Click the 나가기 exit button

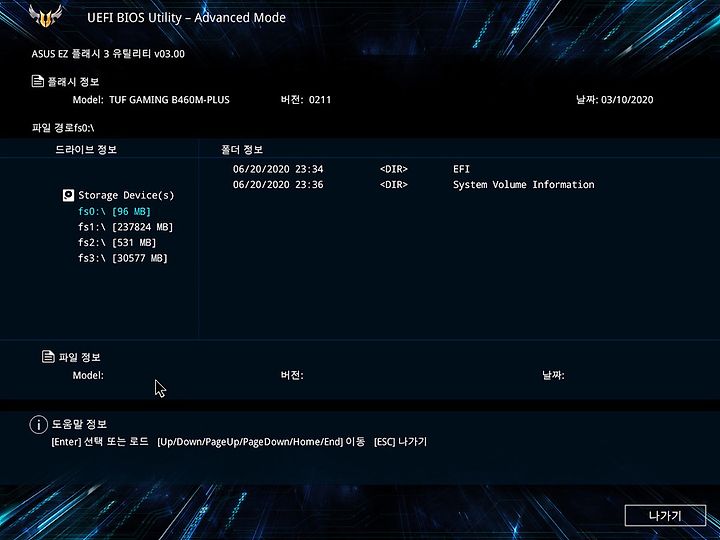coord(665,515)
